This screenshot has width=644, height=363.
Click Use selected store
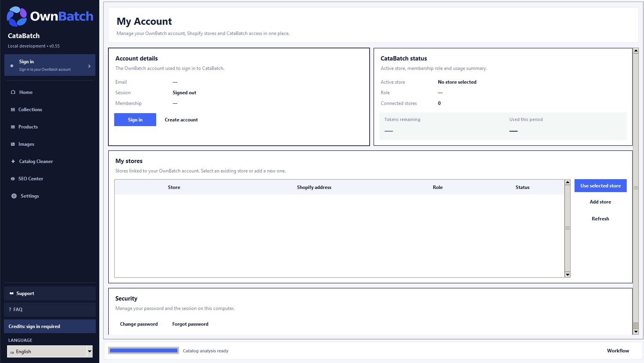coord(600,186)
